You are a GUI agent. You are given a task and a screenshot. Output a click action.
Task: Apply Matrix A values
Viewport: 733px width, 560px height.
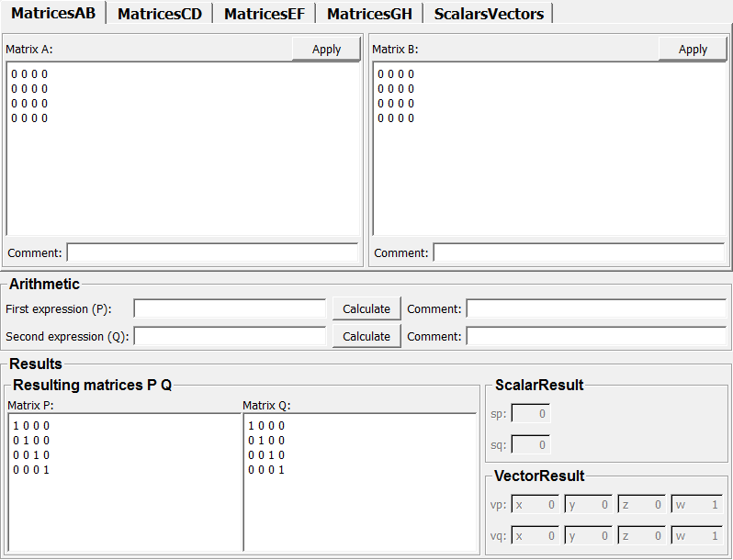click(326, 50)
